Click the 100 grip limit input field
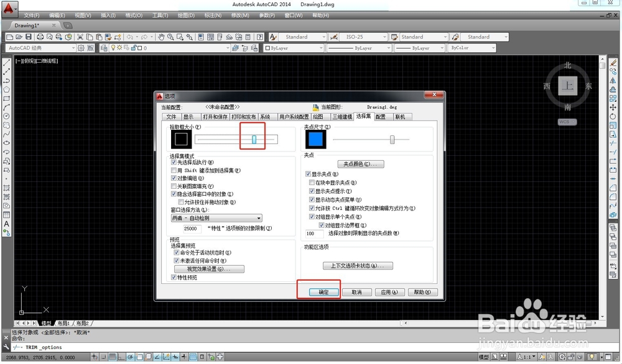 (315, 234)
